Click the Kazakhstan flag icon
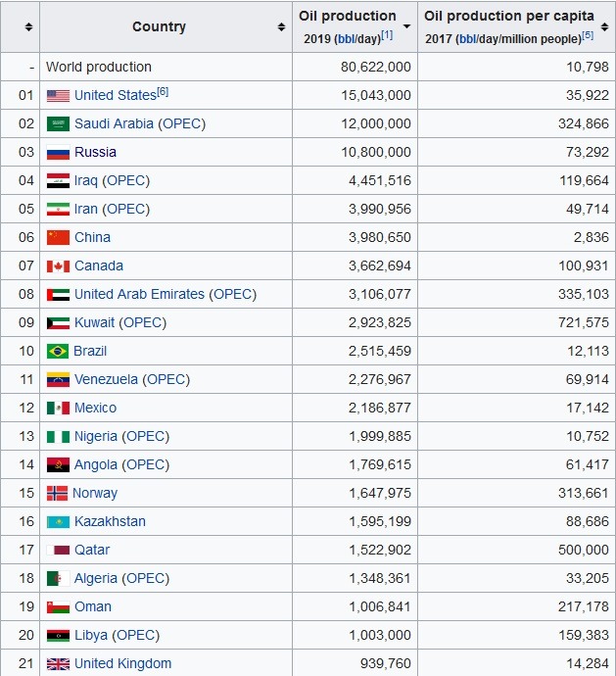This screenshot has height=676, width=616. click(58, 522)
